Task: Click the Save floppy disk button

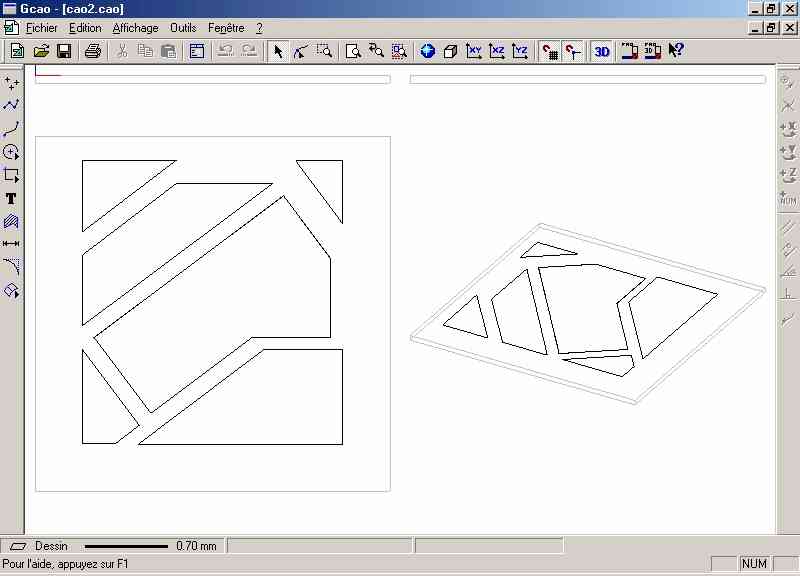Action: click(x=64, y=51)
